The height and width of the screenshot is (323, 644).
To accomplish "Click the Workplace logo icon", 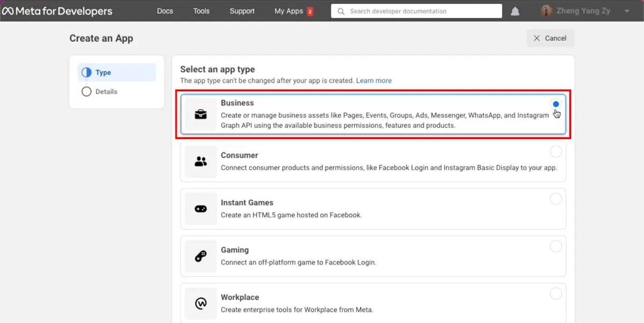I will click(200, 303).
